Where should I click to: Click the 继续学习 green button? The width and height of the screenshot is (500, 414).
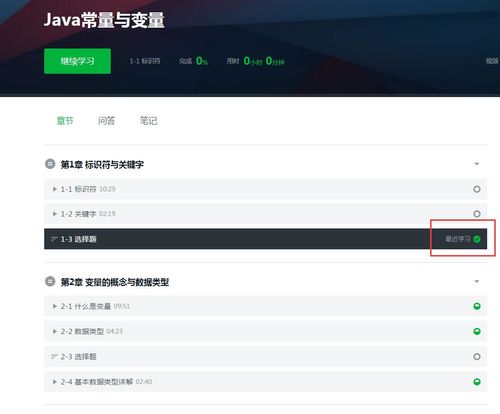coord(77,61)
